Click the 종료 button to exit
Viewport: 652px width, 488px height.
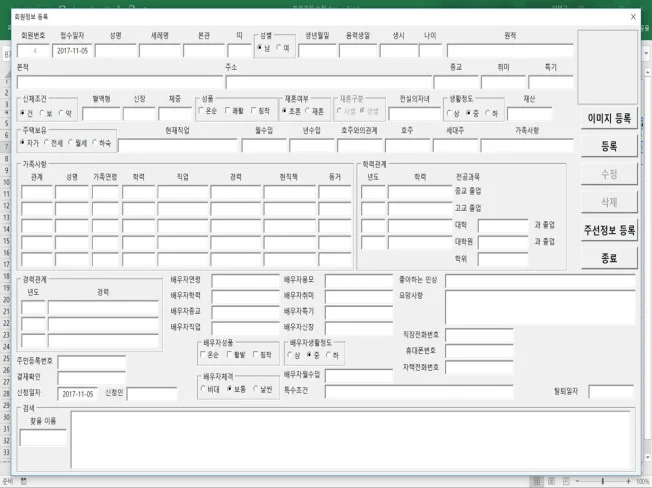608,258
